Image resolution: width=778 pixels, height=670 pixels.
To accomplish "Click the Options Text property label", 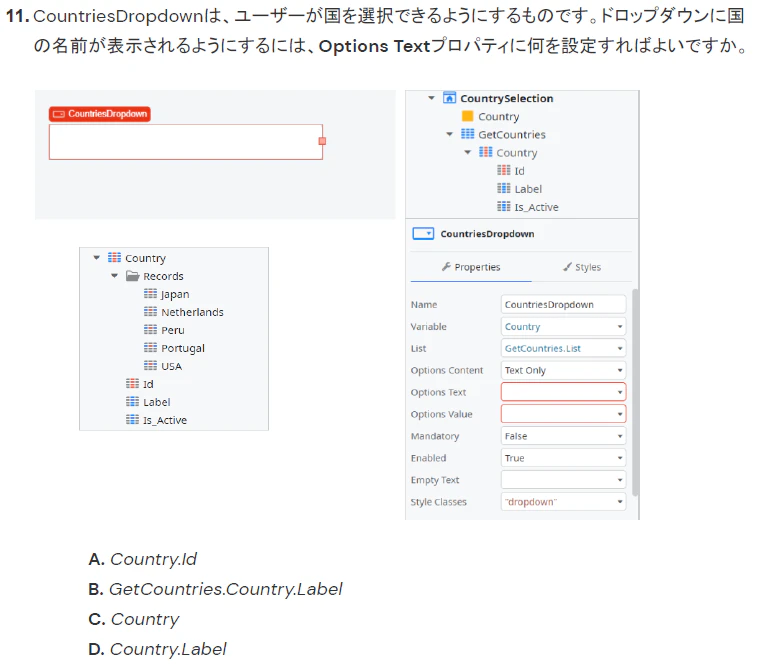I will 438,392.
